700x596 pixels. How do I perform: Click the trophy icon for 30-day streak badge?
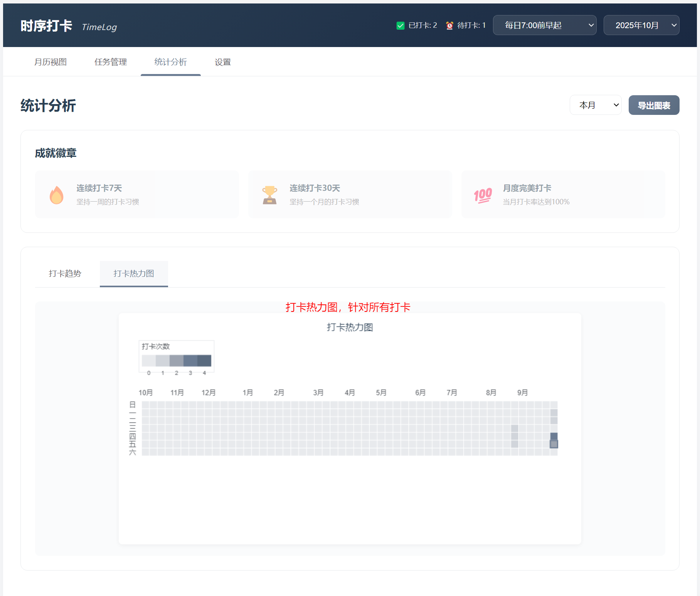coord(269,195)
